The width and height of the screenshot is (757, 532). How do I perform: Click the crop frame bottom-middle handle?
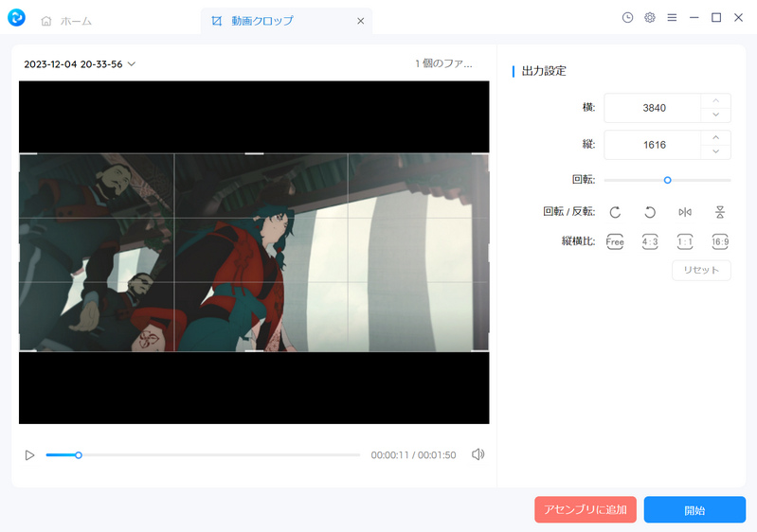tap(255, 350)
